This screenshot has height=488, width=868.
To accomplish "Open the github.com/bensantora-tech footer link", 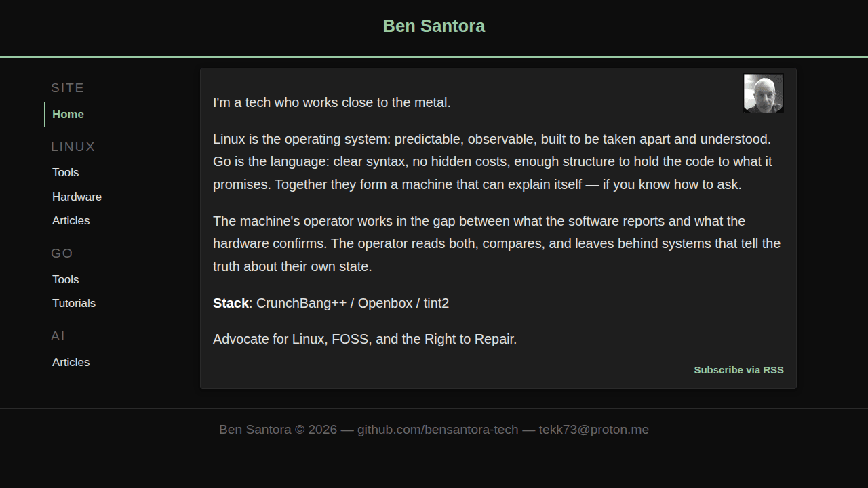I will tap(437, 430).
